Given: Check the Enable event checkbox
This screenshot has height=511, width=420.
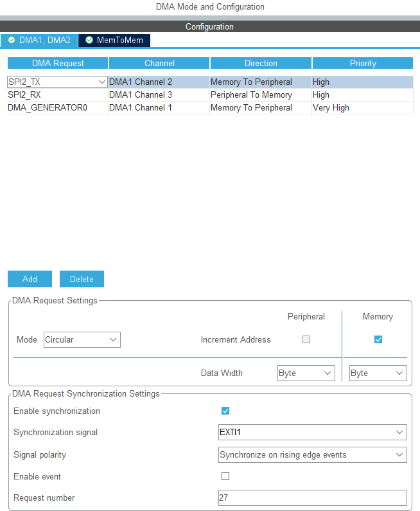Looking at the screenshot, I should click(225, 476).
